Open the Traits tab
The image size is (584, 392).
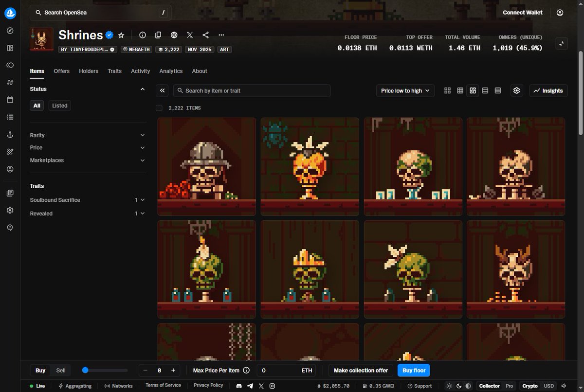[x=115, y=71]
